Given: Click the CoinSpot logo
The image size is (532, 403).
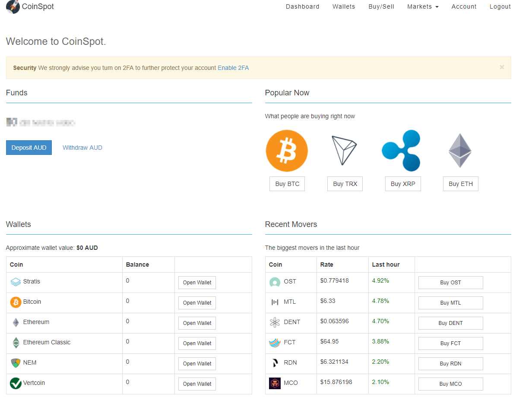Looking at the screenshot, I should click(x=29, y=6).
